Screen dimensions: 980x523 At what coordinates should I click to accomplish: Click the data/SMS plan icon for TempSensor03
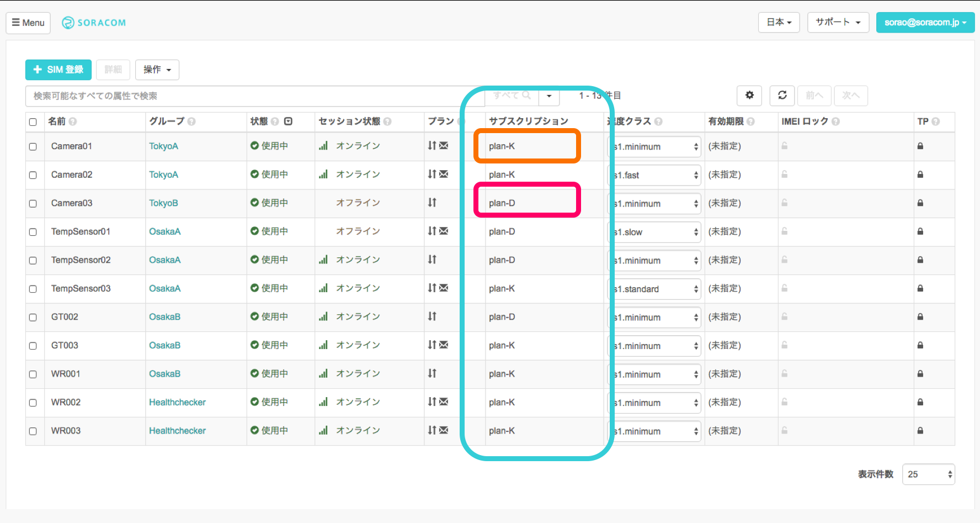coord(438,288)
